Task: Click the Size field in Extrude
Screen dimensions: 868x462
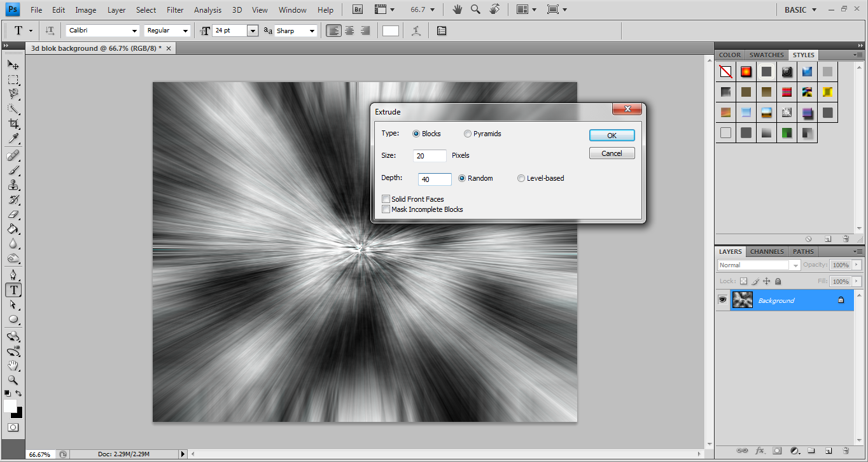Action: [430, 156]
